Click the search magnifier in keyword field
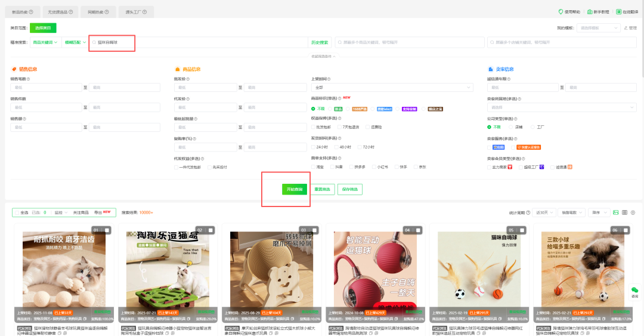Screen dimensions: 644x336 click(94, 42)
